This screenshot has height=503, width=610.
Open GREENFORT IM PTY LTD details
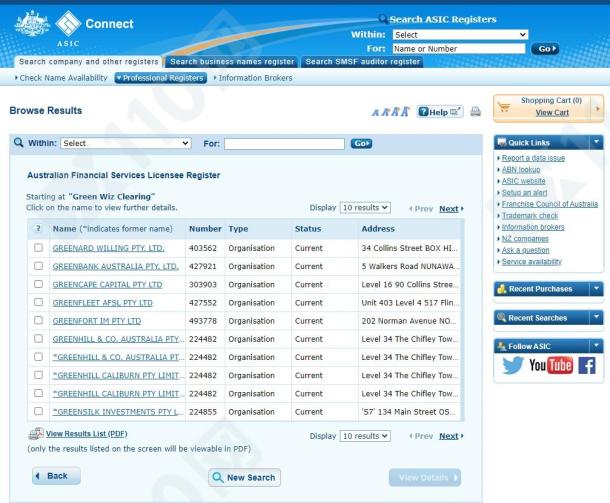97,321
